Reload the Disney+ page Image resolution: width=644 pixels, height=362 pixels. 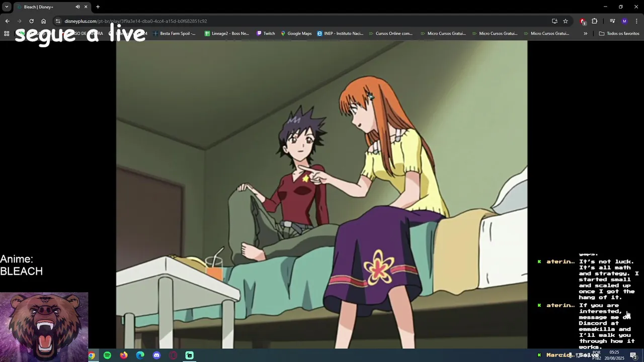click(31, 21)
